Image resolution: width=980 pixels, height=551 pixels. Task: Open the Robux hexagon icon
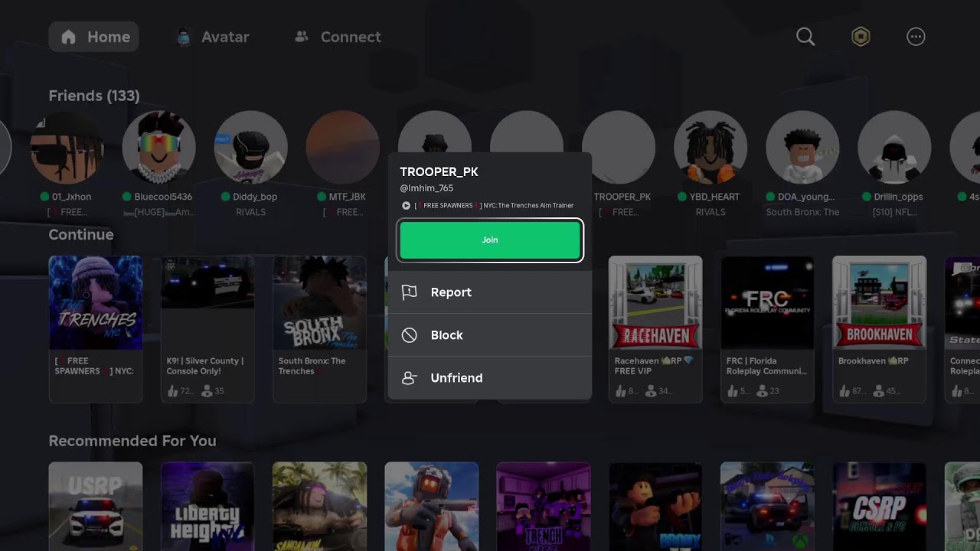pos(861,37)
